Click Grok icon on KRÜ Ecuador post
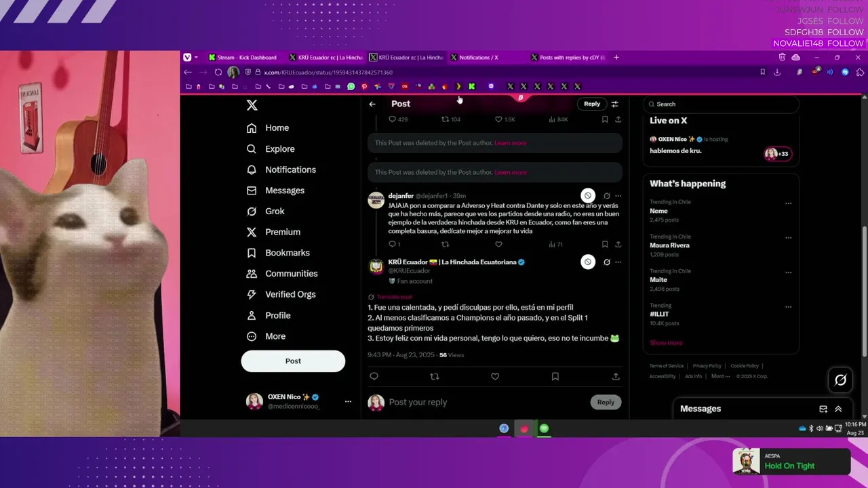The image size is (868, 488). 607,262
